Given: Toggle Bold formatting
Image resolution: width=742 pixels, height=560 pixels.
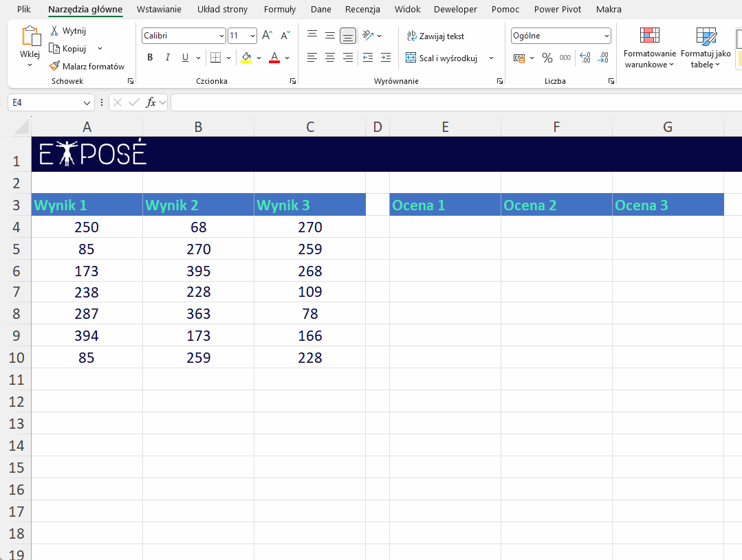Looking at the screenshot, I should click(x=150, y=58).
